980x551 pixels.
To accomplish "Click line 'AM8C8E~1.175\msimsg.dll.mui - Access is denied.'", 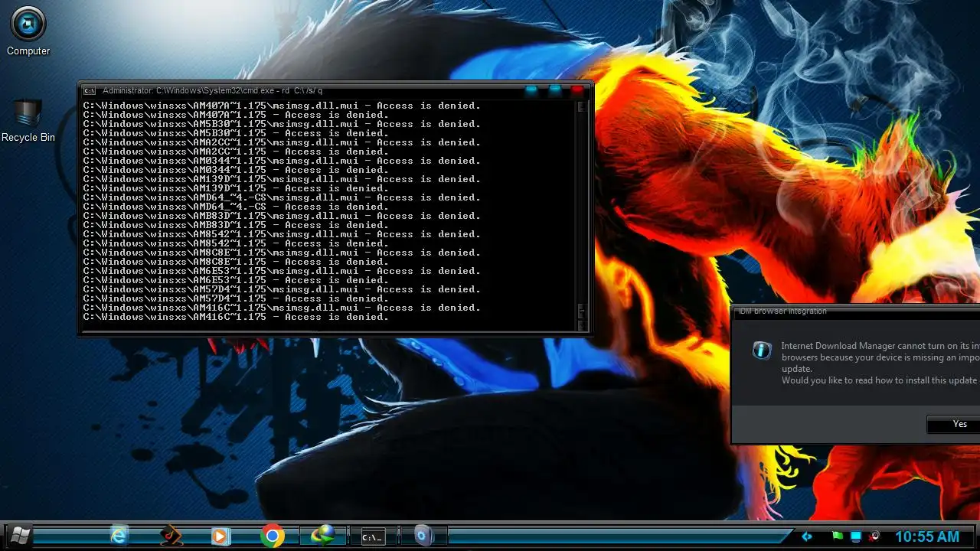I will coord(282,253).
